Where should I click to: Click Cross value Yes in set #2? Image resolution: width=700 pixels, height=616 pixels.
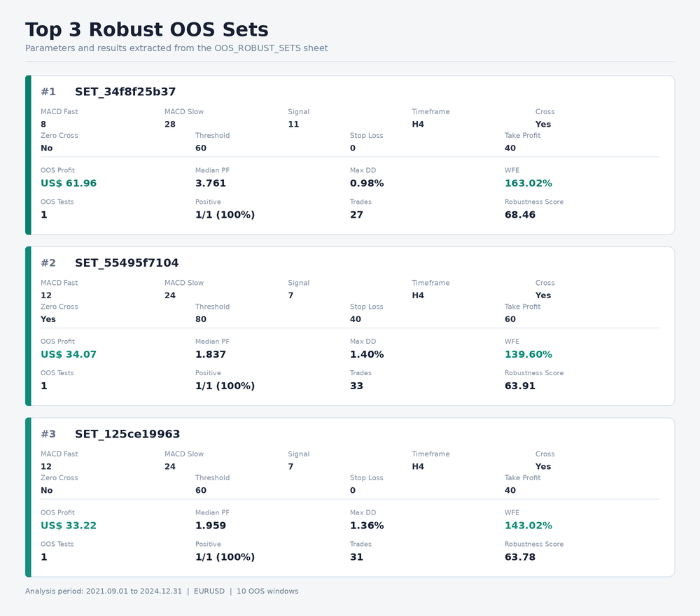coord(543,295)
